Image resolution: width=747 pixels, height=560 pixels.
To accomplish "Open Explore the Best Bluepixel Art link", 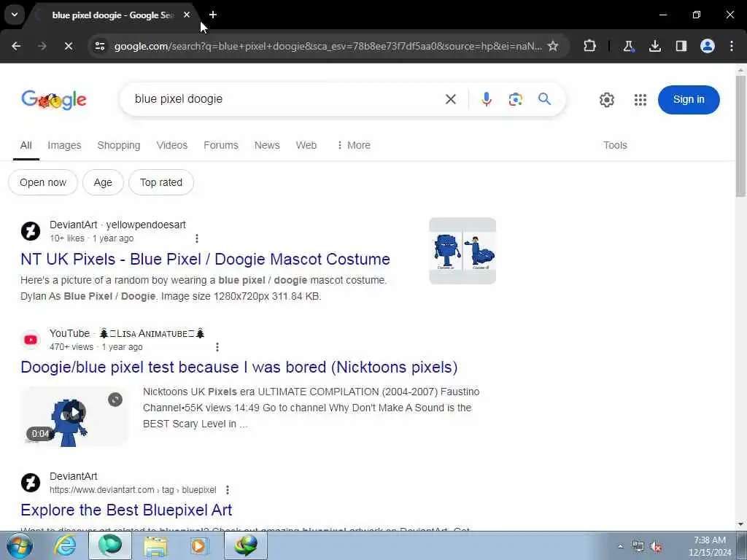I will coord(126,510).
